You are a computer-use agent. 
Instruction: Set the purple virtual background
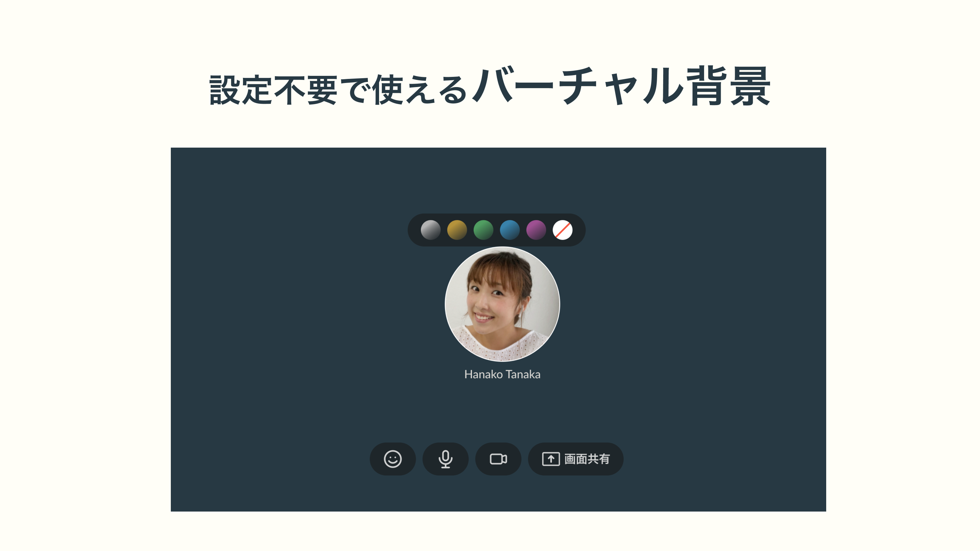536,230
